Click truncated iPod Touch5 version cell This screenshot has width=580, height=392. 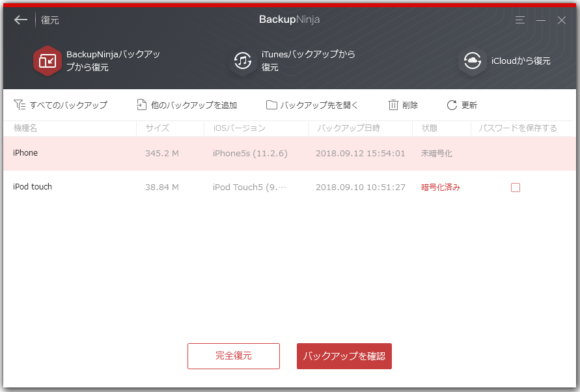[250, 188]
